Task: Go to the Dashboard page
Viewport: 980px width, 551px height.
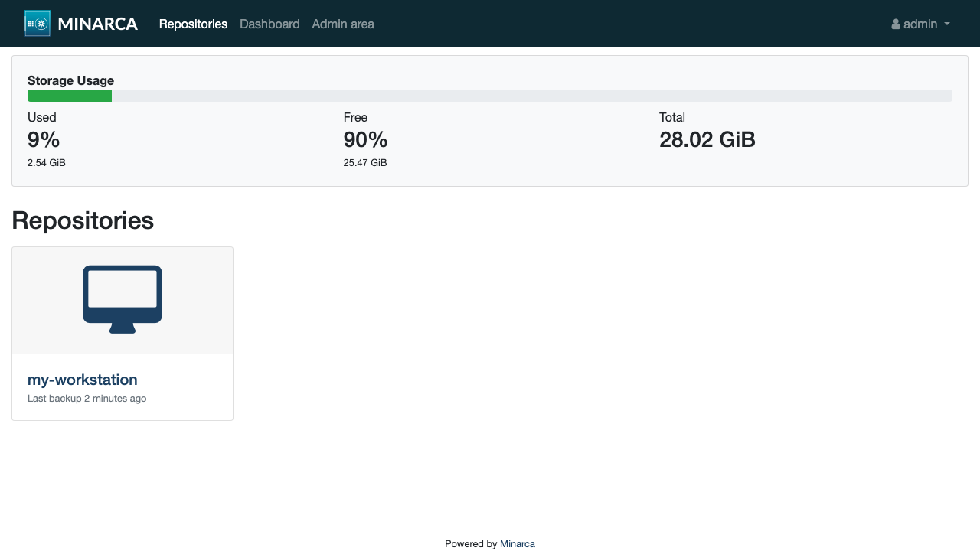Action: pos(269,24)
